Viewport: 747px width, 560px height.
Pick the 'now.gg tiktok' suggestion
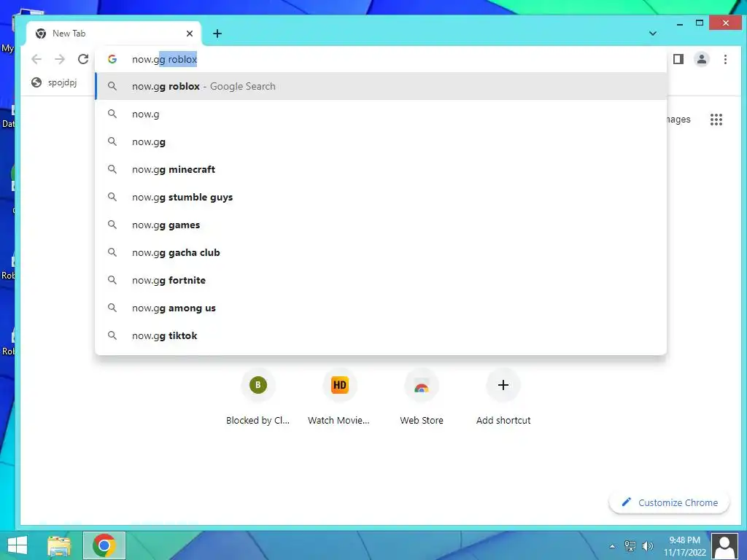[x=381, y=335]
